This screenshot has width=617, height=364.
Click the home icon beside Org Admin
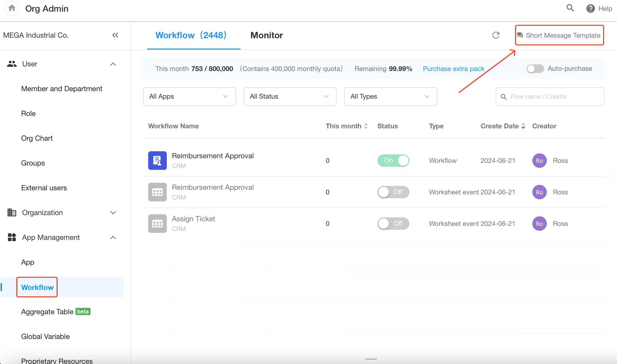pyautogui.click(x=12, y=9)
